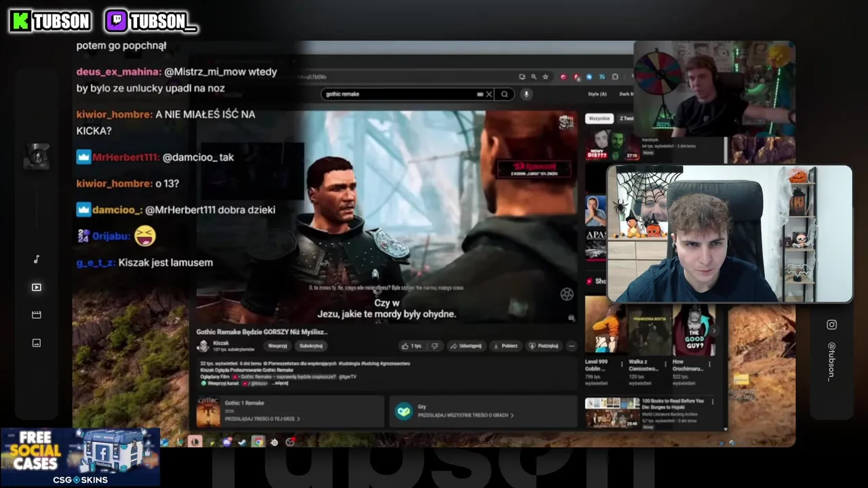Click the film clapperboard icon in left overlay sidebar
868x488 pixels.
37,315
